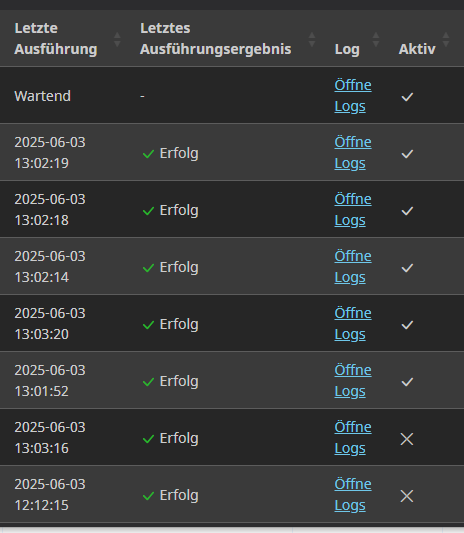Click the Aktiv column header label
The width and height of the screenshot is (464, 533).
tap(417, 49)
